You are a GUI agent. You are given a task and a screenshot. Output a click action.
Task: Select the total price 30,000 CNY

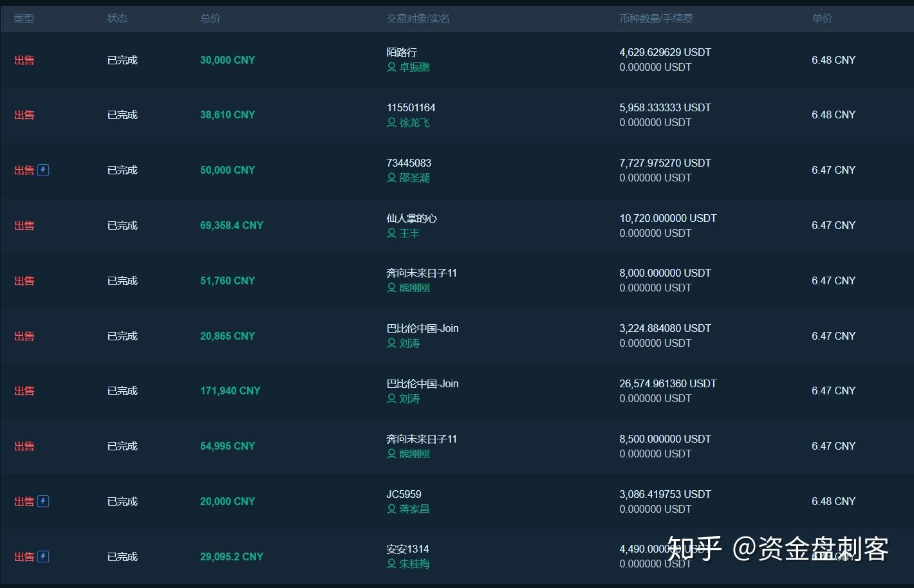pyautogui.click(x=227, y=60)
